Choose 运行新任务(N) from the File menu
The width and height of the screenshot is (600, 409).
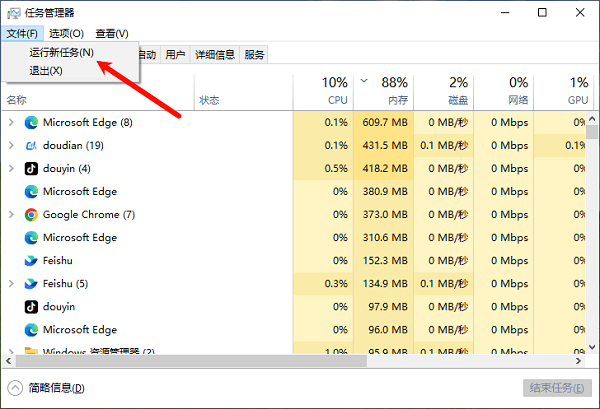(x=62, y=52)
